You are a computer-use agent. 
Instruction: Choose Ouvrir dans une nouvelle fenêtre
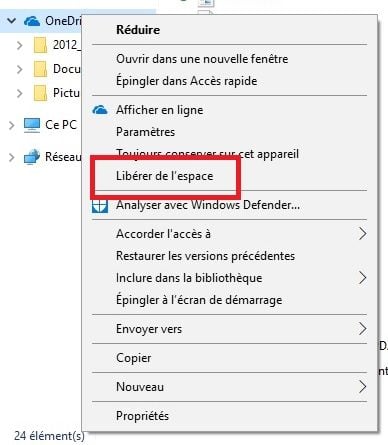[x=202, y=59]
